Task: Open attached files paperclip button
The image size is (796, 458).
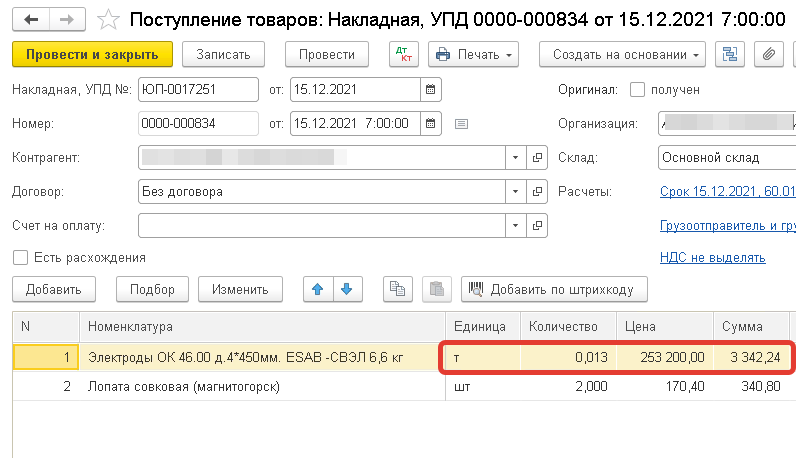Action: coord(769,54)
